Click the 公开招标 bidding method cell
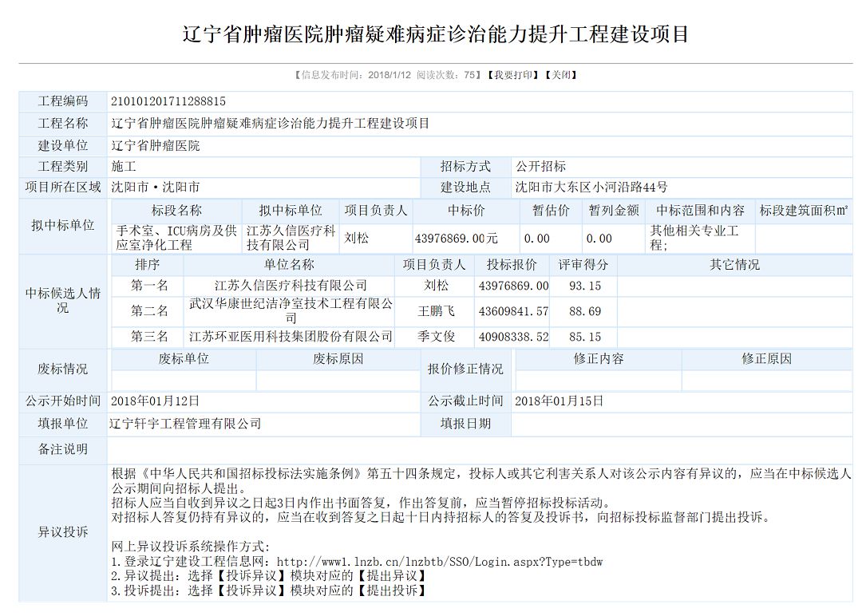This screenshot has width=866, height=616. [540, 167]
